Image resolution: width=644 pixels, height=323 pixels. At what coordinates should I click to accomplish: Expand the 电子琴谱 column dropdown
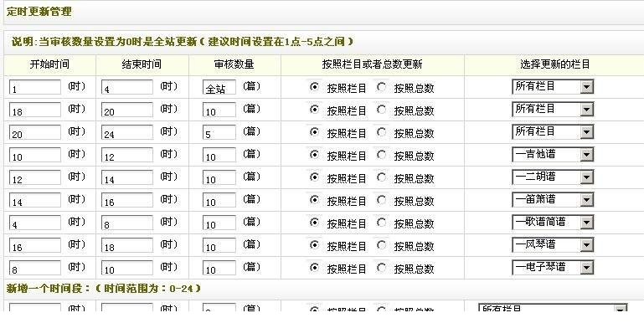pyautogui.click(x=553, y=267)
